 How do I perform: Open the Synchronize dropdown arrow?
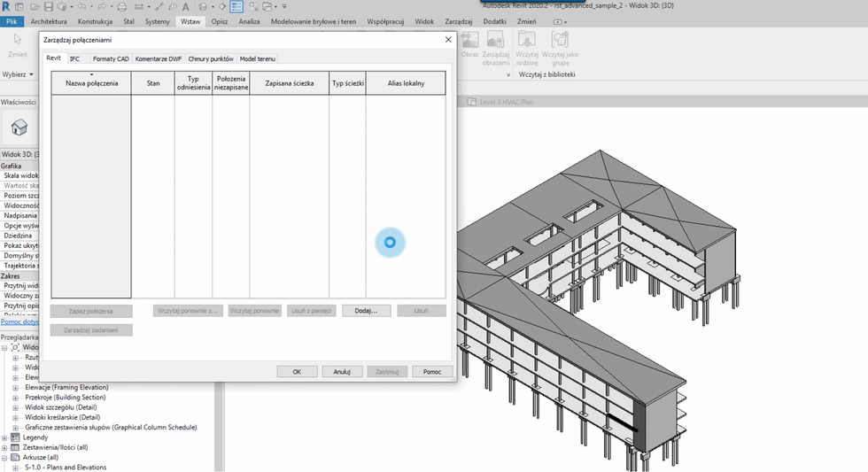(72, 7)
